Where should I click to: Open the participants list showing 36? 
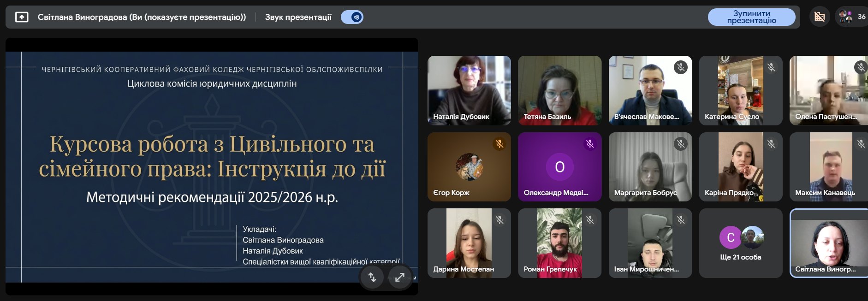pyautogui.click(x=851, y=17)
